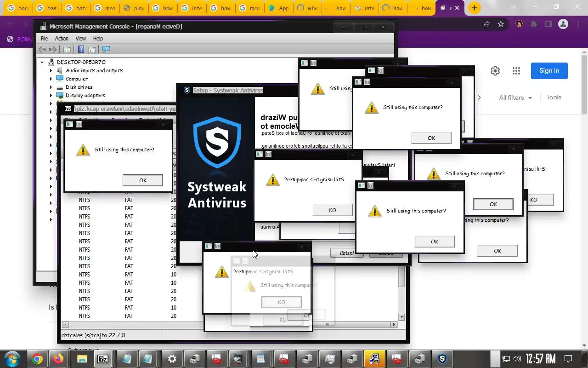
Task: Click the Forward arrow in Management Console toolbar
Action: point(53,49)
